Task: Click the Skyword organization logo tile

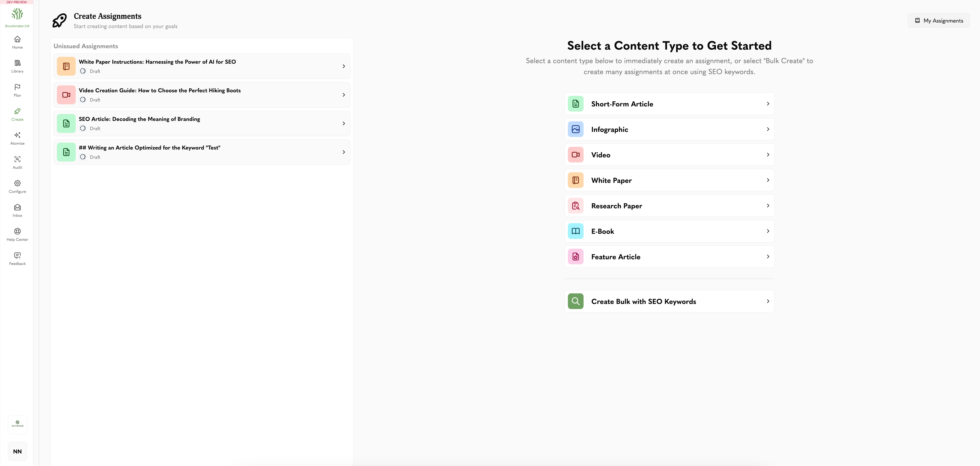Action: point(17,425)
